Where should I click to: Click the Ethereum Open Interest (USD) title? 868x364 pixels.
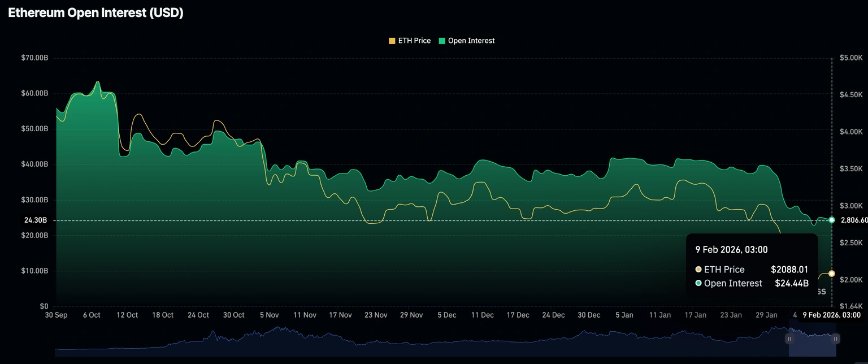coord(96,14)
